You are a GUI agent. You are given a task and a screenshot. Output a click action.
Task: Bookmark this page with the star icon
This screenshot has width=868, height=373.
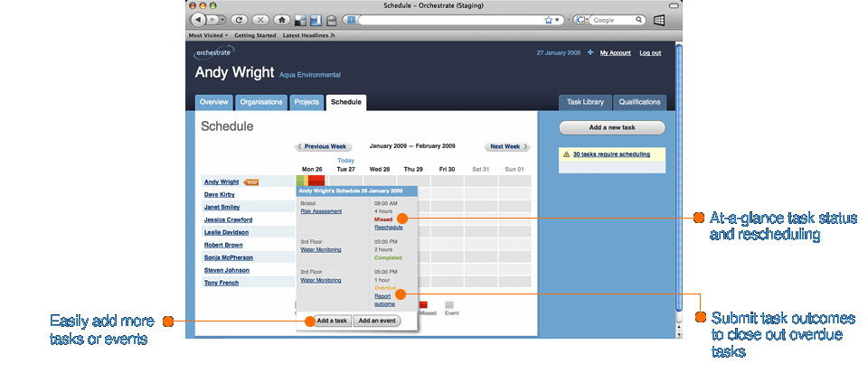point(548,20)
